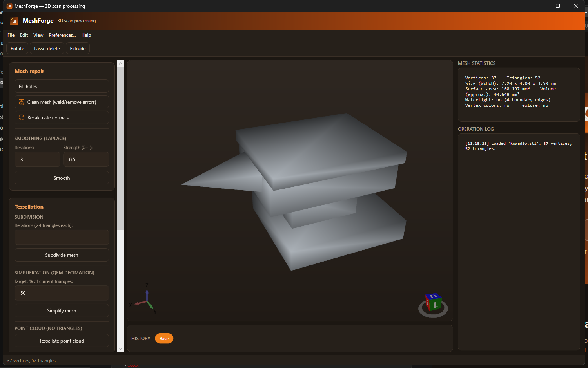Click the Recalculate normals button
Screen dimensions: 588x368
62,117
